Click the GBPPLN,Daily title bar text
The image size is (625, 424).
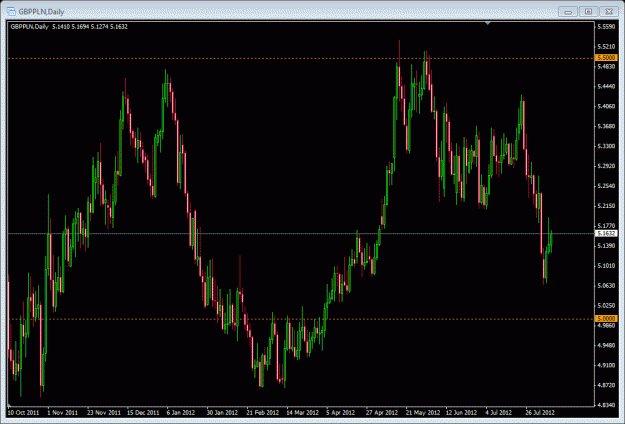[x=41, y=12]
